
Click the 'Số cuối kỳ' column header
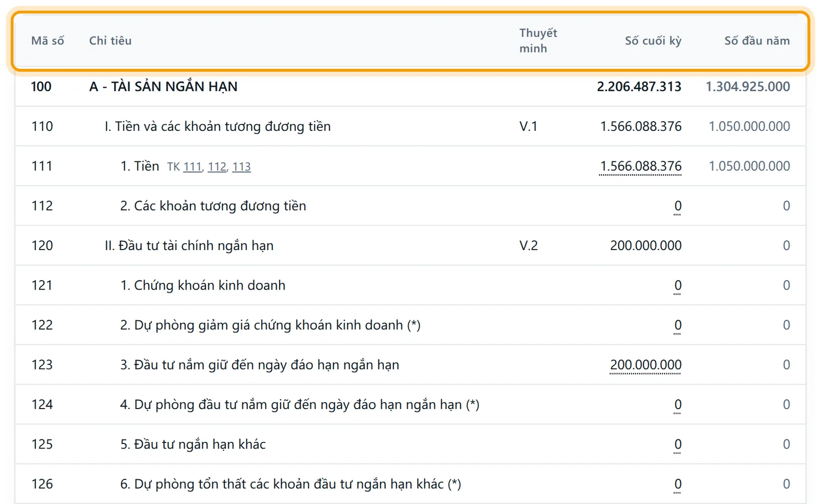pyautogui.click(x=653, y=41)
